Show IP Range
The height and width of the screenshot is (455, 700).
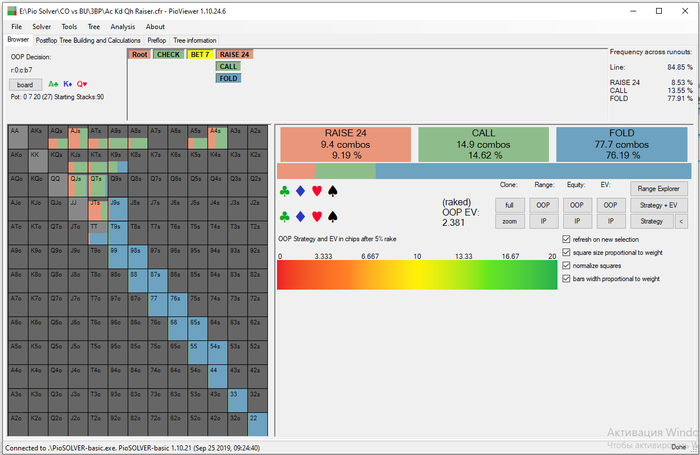click(x=543, y=221)
